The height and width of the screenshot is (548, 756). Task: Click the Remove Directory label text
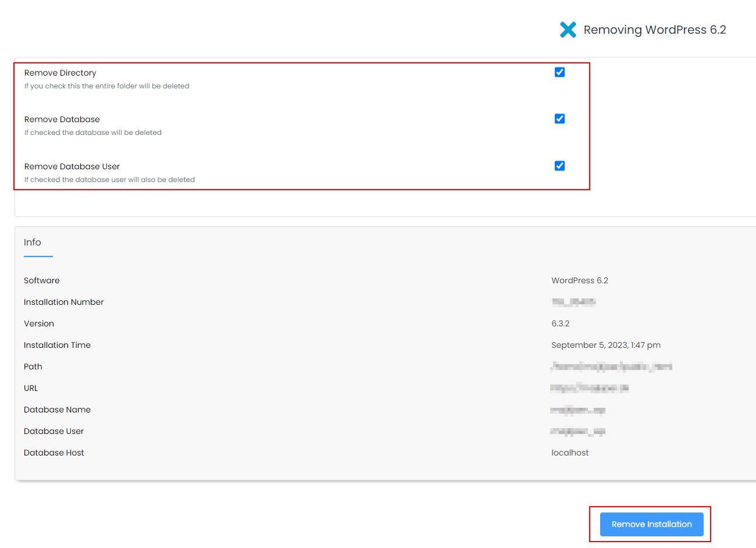60,73
